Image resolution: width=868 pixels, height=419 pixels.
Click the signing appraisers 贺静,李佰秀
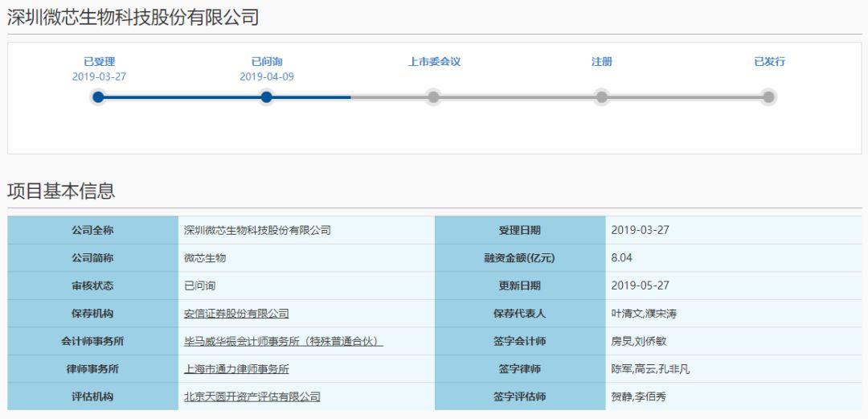coord(639,396)
